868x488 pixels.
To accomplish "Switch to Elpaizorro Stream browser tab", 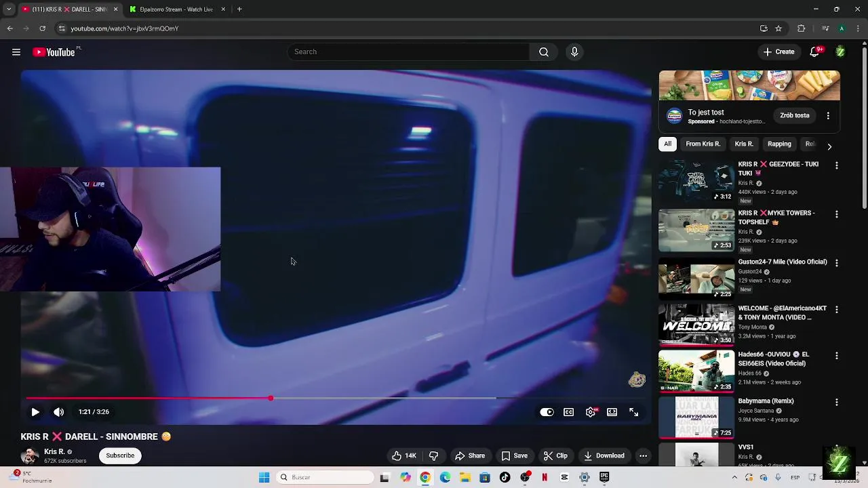I will click(176, 9).
